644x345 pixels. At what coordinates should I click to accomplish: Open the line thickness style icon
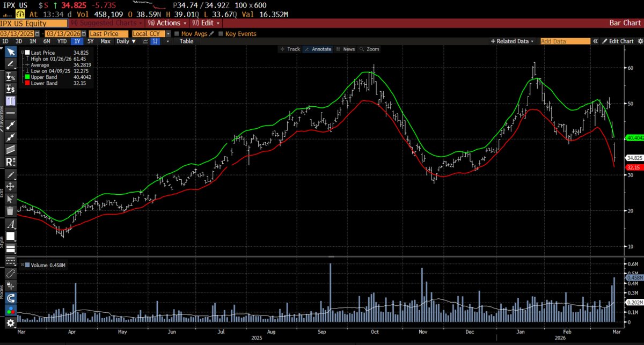(11, 248)
